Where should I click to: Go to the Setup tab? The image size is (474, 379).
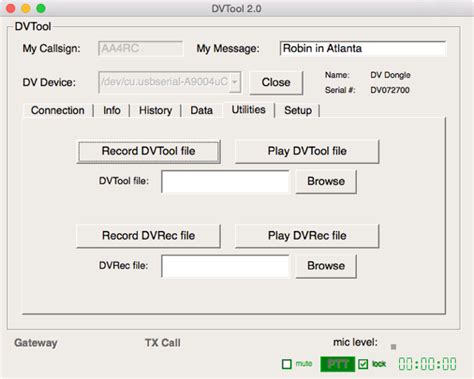(x=298, y=110)
